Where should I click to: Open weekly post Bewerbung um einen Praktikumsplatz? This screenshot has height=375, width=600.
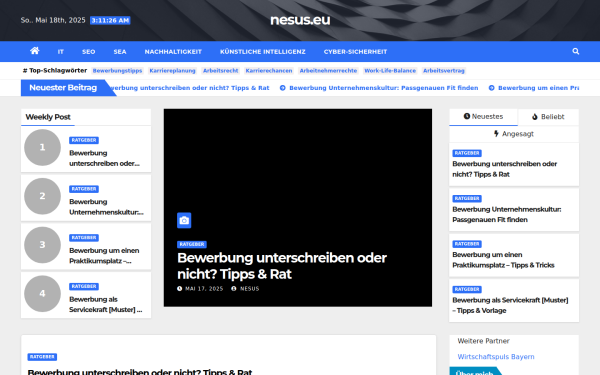(104, 256)
